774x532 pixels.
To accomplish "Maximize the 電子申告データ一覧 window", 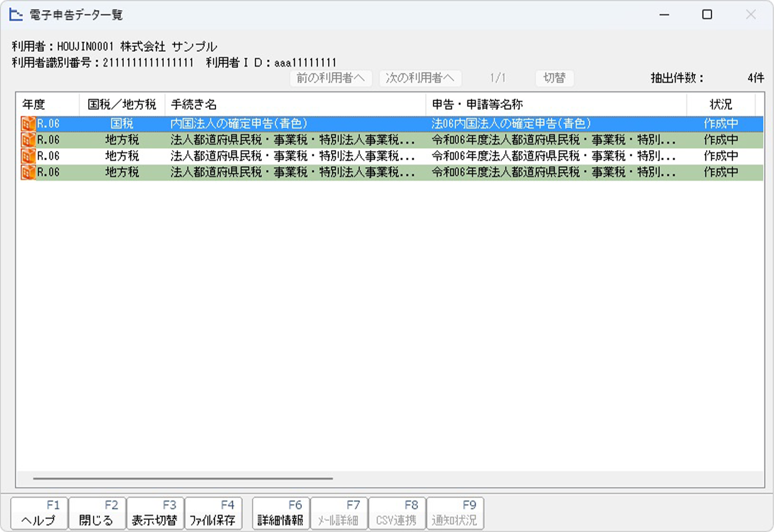I will [707, 15].
